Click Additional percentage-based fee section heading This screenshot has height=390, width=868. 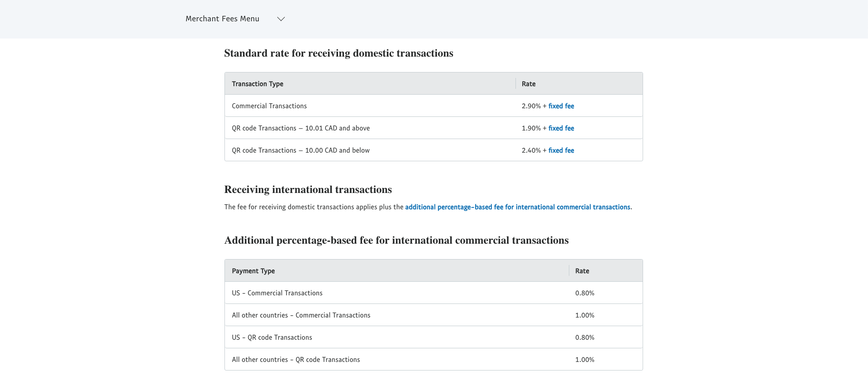point(396,241)
